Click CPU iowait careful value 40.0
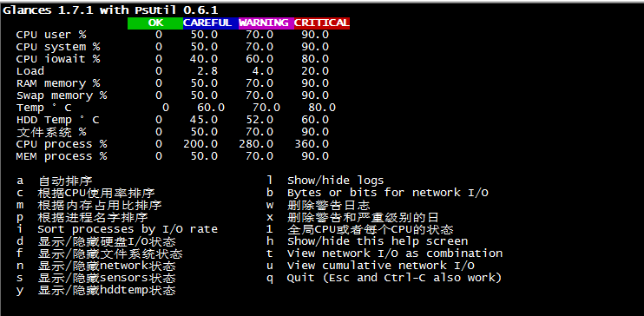This screenshot has height=316, width=644. click(x=204, y=59)
